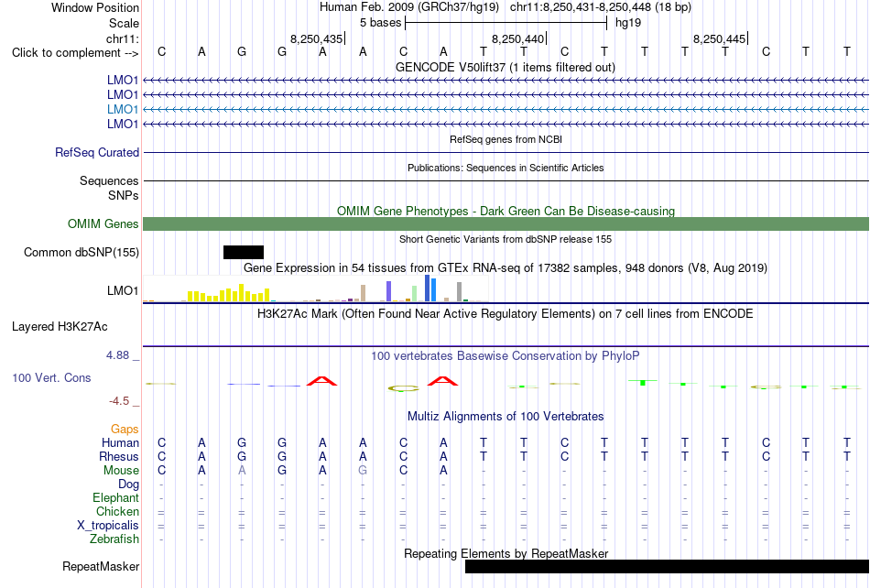Click the 'hg19' label next to scale bar
Screen dimensions: 870x588
(628, 23)
